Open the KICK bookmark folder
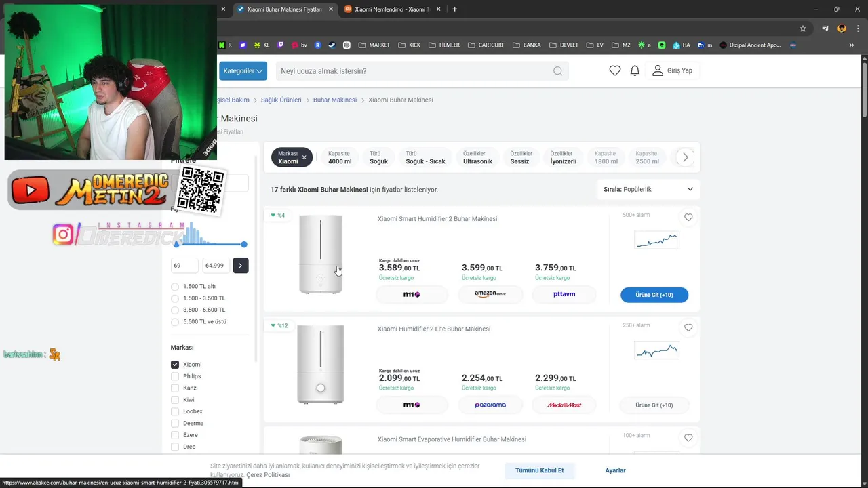The height and width of the screenshot is (488, 868). point(409,45)
